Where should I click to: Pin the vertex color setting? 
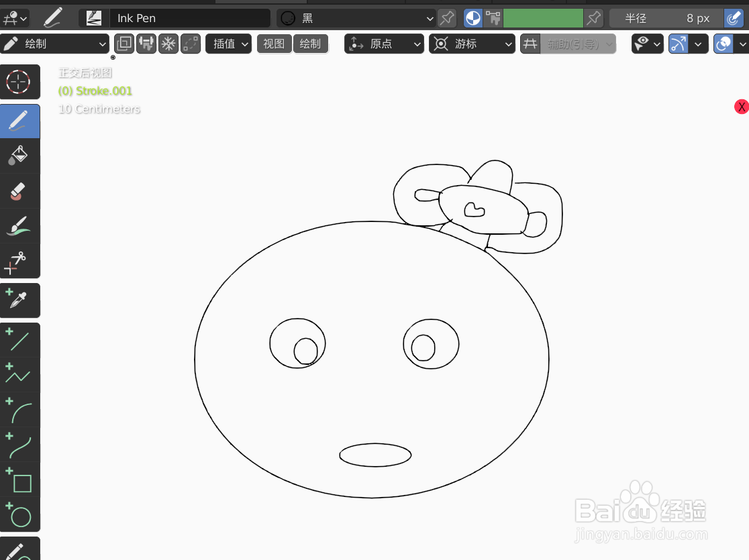point(594,18)
